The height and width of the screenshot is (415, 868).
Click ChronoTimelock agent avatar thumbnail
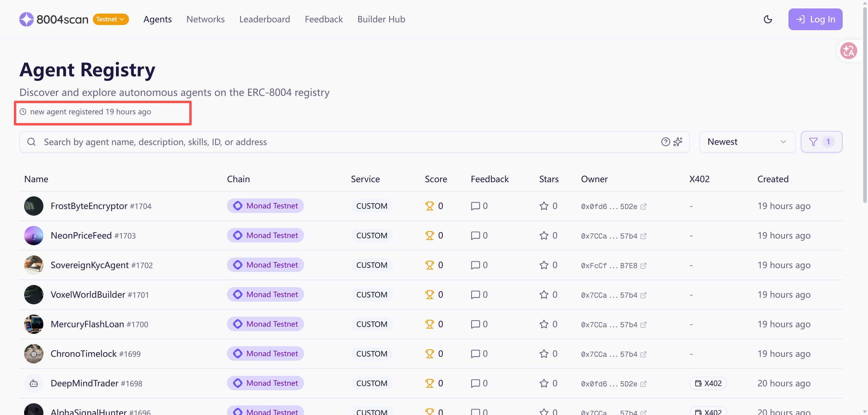tap(34, 354)
